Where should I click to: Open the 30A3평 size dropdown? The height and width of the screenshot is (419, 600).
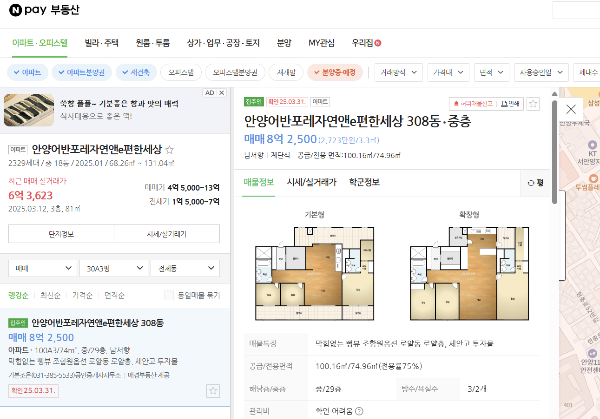click(x=114, y=268)
